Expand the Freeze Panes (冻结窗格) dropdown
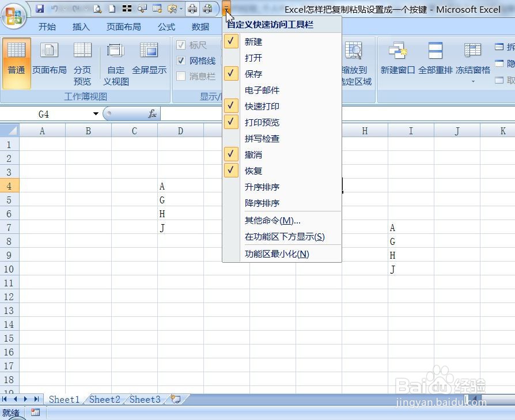Viewport: 515px width, 420px height. [473, 81]
